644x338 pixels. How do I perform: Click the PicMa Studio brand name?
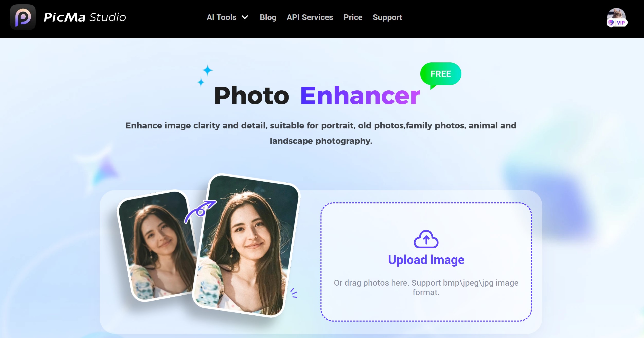pos(85,17)
